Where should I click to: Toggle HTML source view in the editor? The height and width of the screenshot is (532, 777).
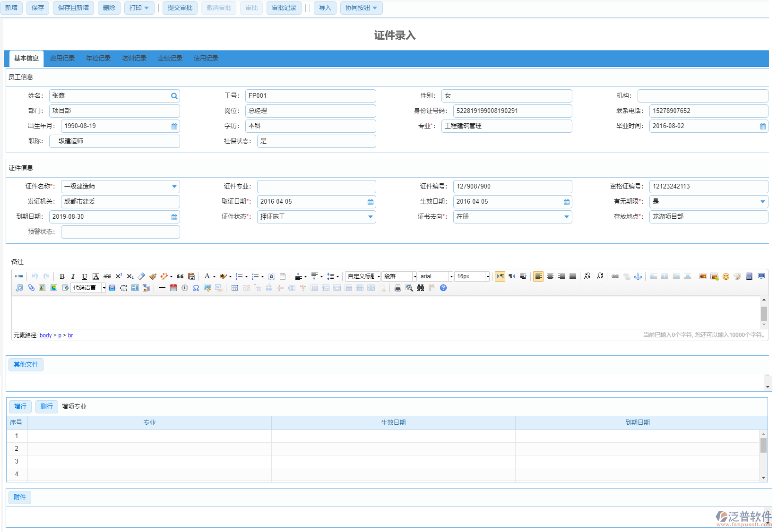pyautogui.click(x=19, y=276)
